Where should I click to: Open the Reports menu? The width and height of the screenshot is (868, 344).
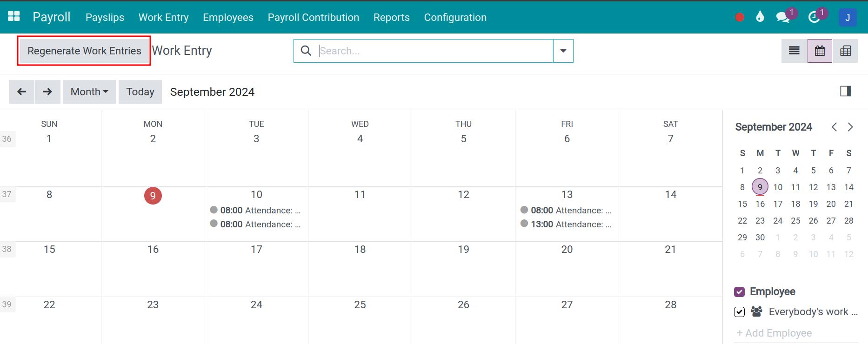(x=392, y=17)
